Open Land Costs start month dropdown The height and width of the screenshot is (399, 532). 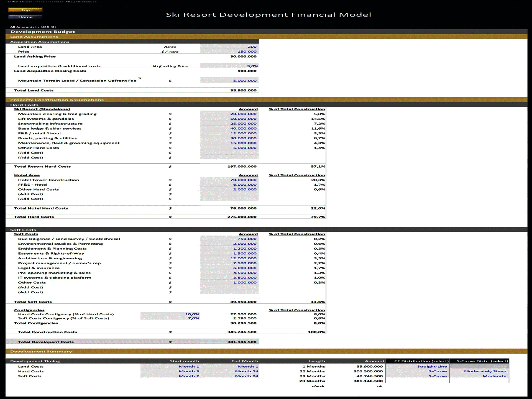click(170, 366)
